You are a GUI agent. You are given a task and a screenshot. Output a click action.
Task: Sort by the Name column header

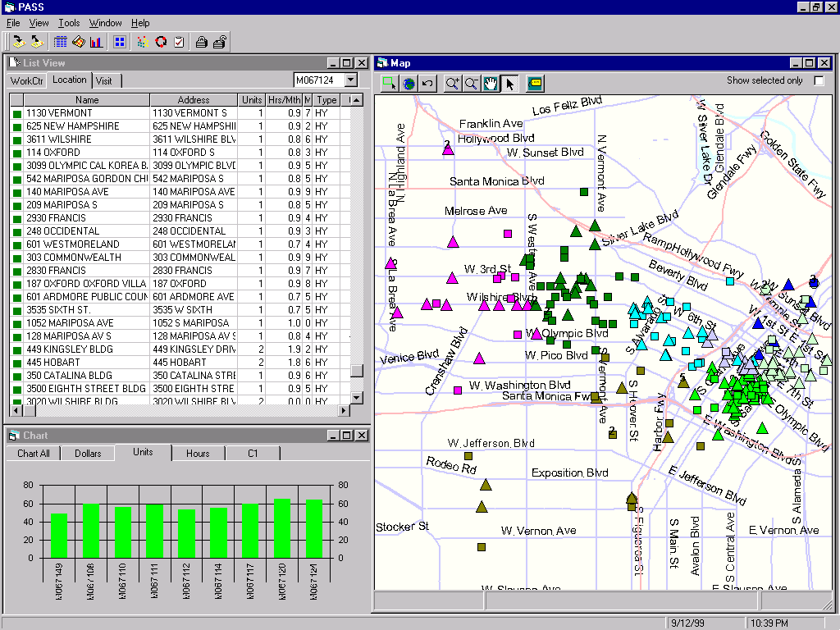(87, 99)
